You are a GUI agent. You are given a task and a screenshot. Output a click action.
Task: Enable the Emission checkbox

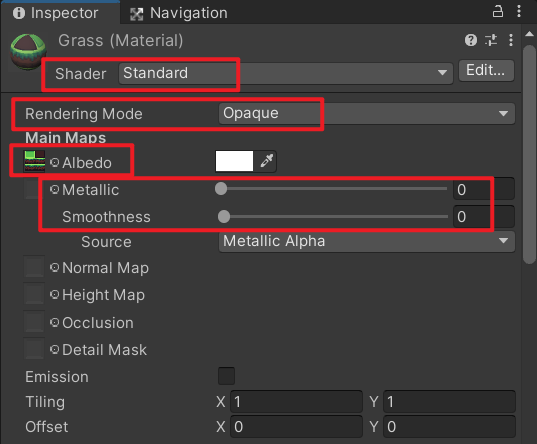pos(226,376)
